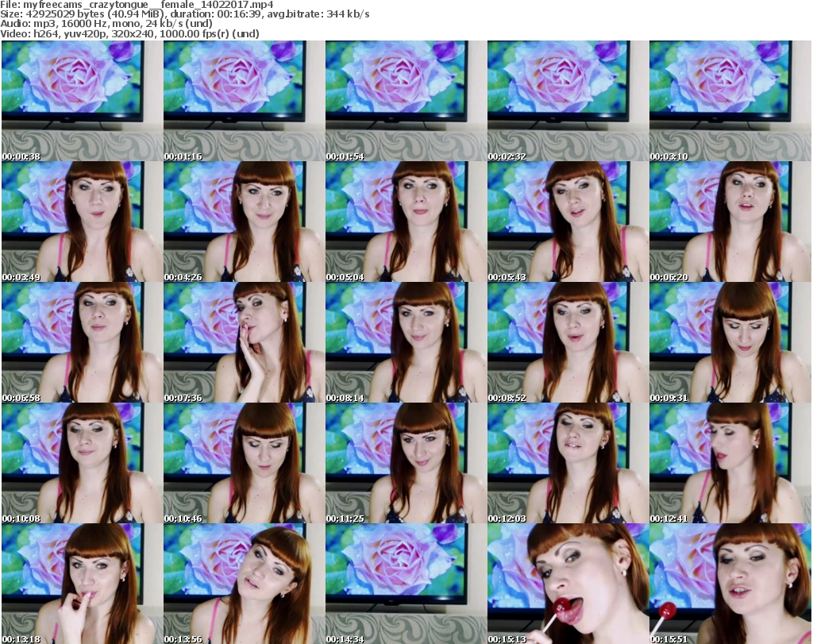Click the Audio mp3 info line
Image resolution: width=813 pixels, height=644 pixels.
106,24
